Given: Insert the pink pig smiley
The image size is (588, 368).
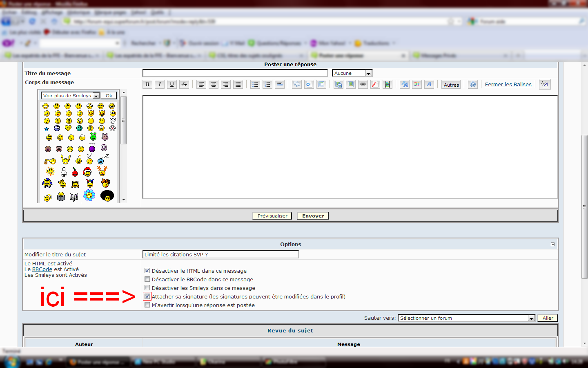Looking at the screenshot, I should pos(59,149).
